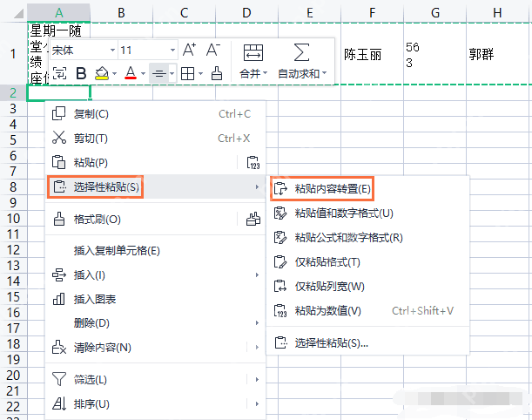Click cell F1 containing 陈玉丽

[372, 54]
